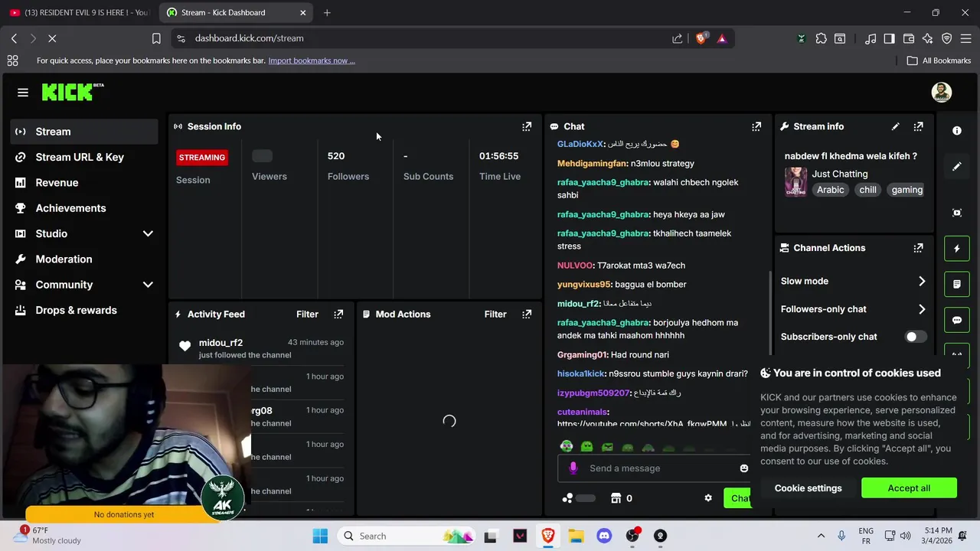Open the emoji picker in the chat input
The width and height of the screenshot is (980, 551).
pos(743,468)
